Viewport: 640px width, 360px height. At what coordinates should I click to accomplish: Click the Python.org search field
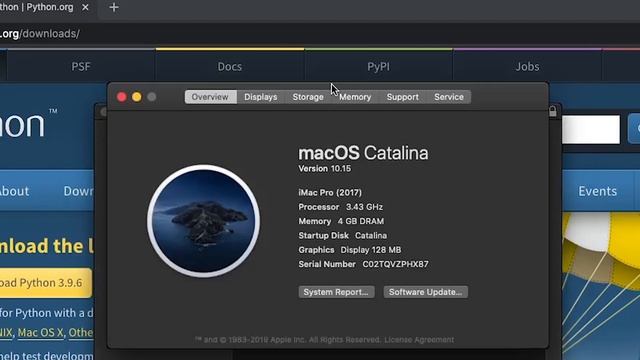click(591, 130)
